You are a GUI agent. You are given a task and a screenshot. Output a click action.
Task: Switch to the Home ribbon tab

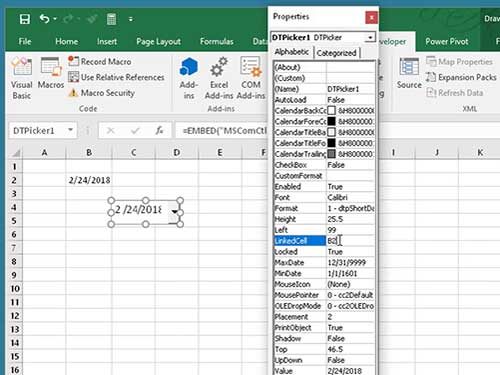click(67, 41)
